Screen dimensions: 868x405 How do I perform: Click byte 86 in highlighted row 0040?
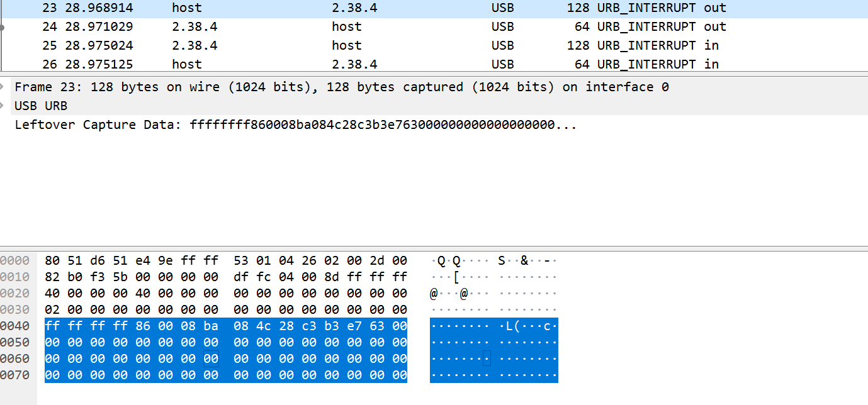coord(143,326)
